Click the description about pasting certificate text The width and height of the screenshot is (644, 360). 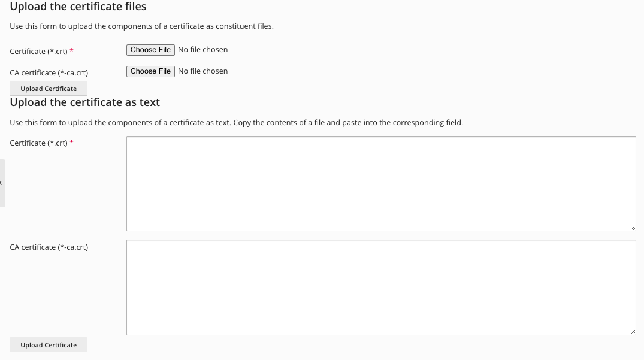pos(236,123)
